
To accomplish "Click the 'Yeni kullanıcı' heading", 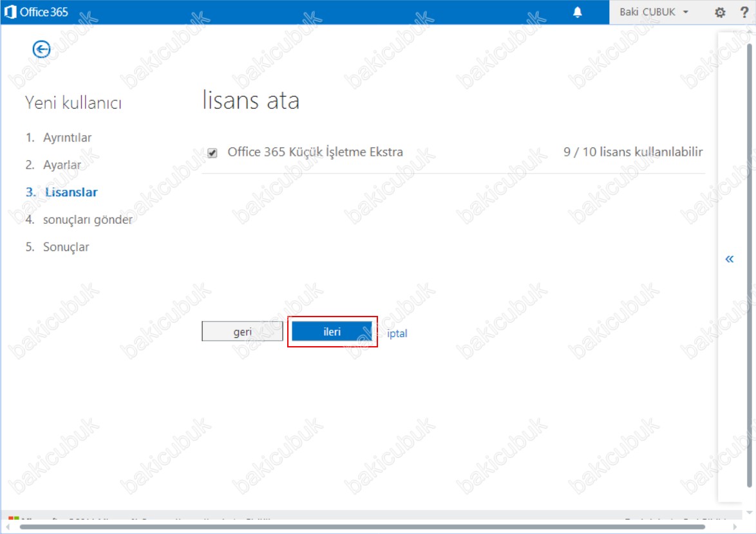I will click(x=73, y=102).
